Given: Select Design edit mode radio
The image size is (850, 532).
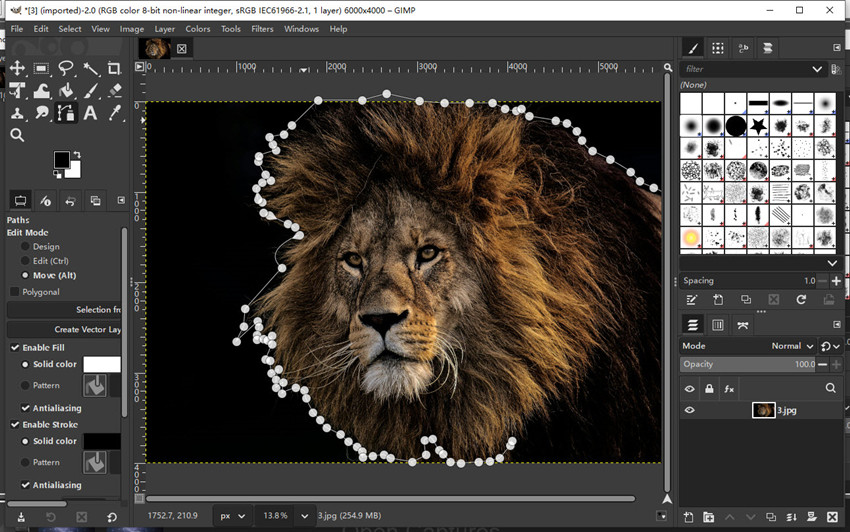Looking at the screenshot, I should pos(25,246).
